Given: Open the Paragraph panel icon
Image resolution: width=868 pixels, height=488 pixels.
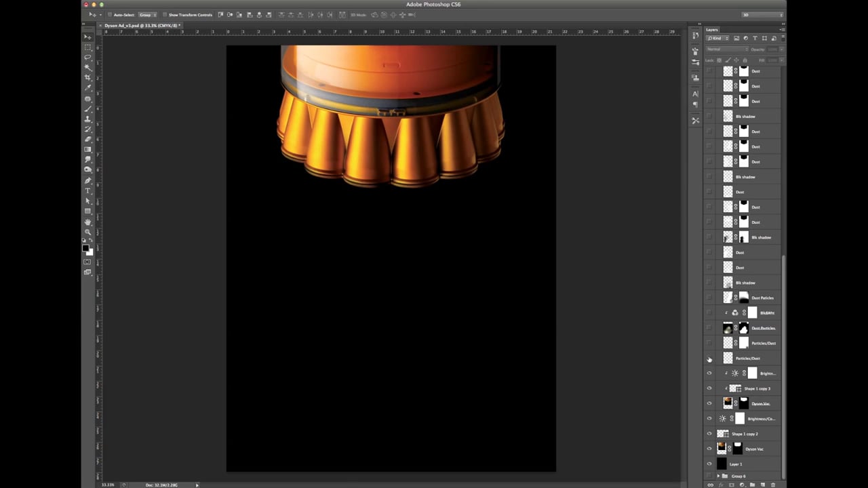Looking at the screenshot, I should 695,104.
